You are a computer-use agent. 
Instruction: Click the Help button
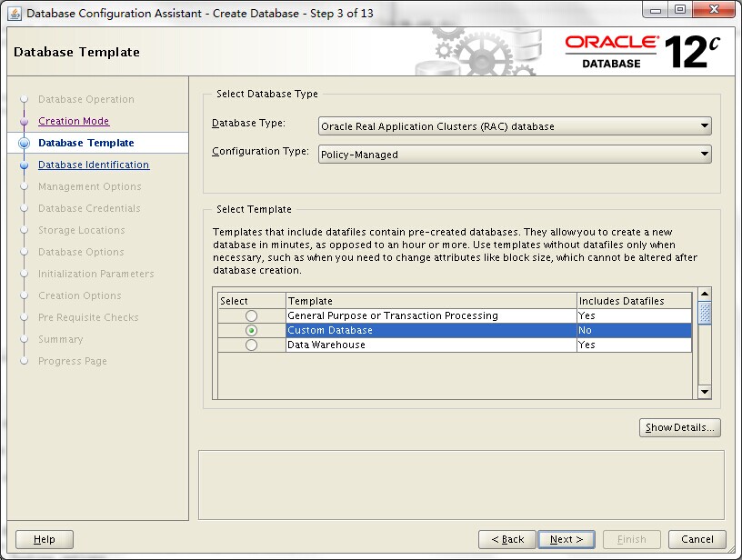[45, 539]
